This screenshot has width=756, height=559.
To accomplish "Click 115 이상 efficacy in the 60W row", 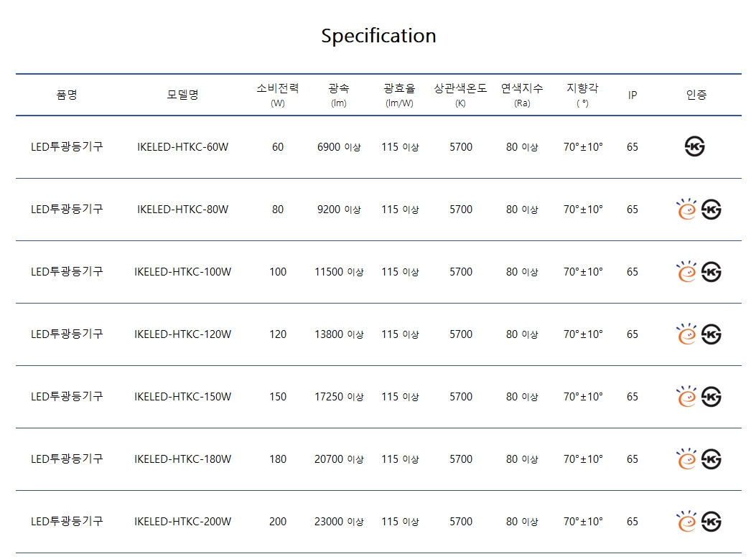I will tap(400, 147).
